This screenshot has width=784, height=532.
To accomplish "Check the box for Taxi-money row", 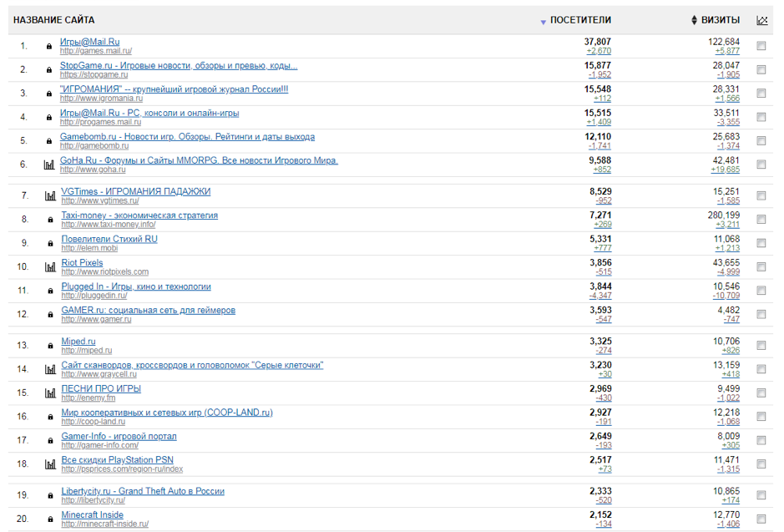I will pyautogui.click(x=761, y=219).
